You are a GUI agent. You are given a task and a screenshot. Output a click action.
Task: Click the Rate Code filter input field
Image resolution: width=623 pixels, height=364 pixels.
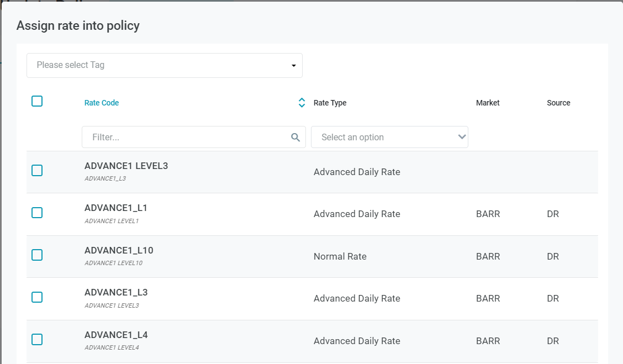click(x=188, y=137)
